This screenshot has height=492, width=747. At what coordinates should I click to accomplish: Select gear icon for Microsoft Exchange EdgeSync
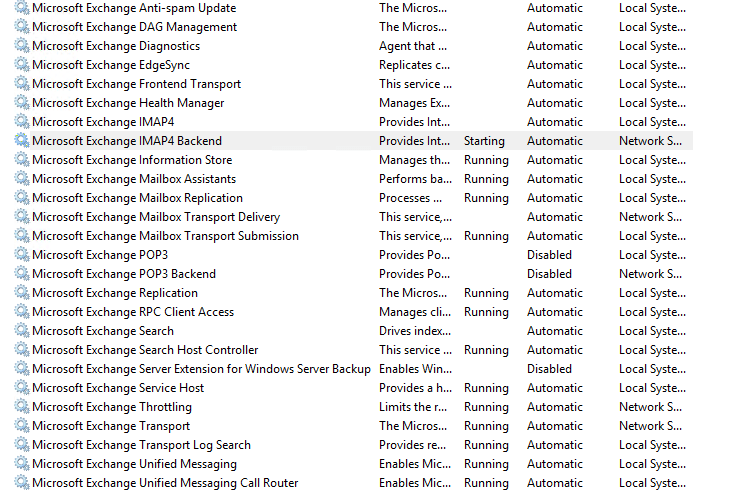click(x=22, y=65)
